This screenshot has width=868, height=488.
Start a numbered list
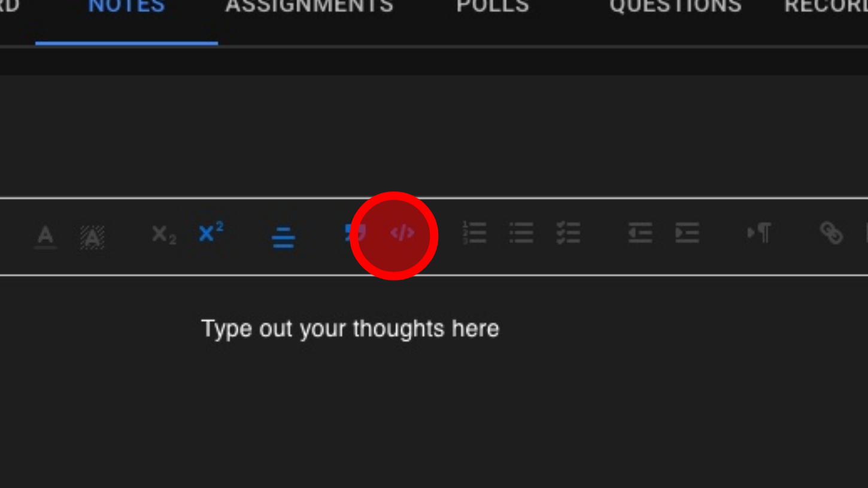coord(474,233)
